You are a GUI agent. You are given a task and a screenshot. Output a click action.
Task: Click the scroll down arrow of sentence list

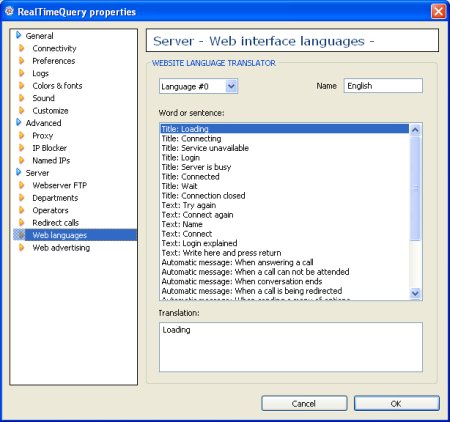tap(415, 293)
